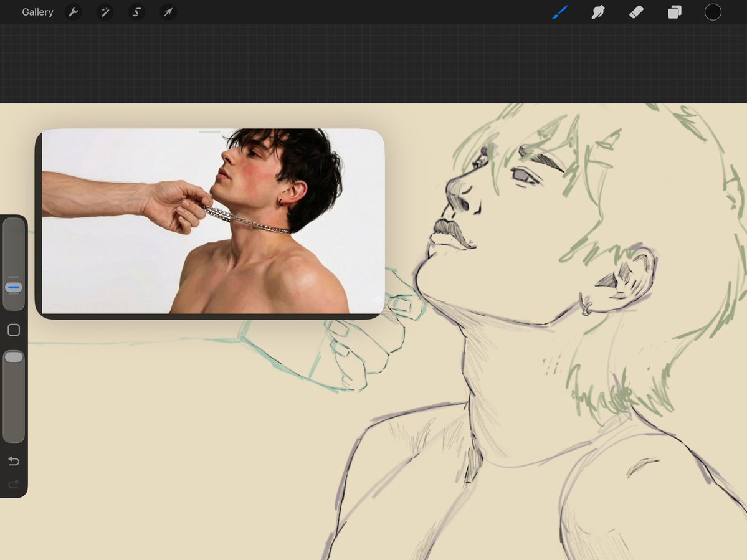Open the black color picker circle
This screenshot has width=747, height=560.
tap(713, 12)
